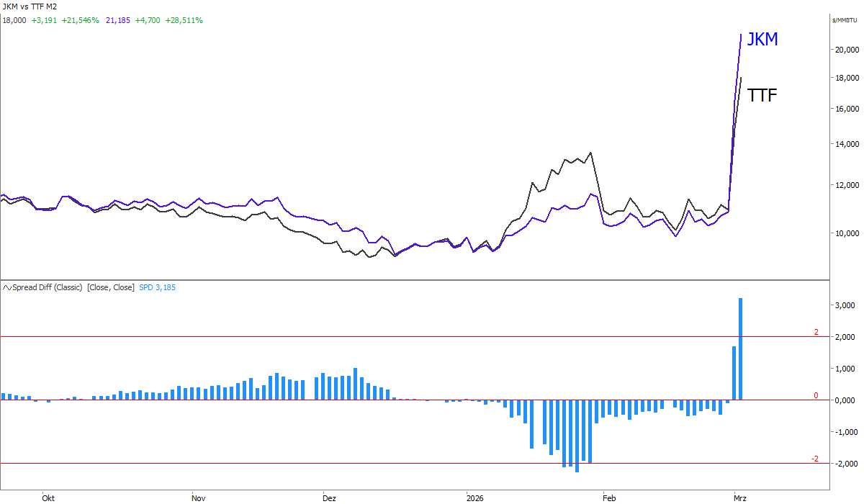
Task: Click the '14,000' price axis label
Action: [846, 144]
